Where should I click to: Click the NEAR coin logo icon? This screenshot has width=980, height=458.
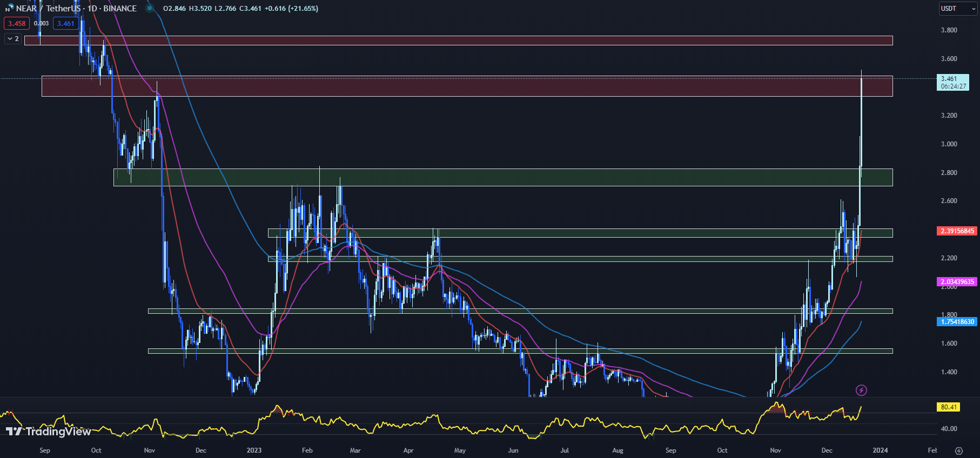pyautogui.click(x=9, y=8)
